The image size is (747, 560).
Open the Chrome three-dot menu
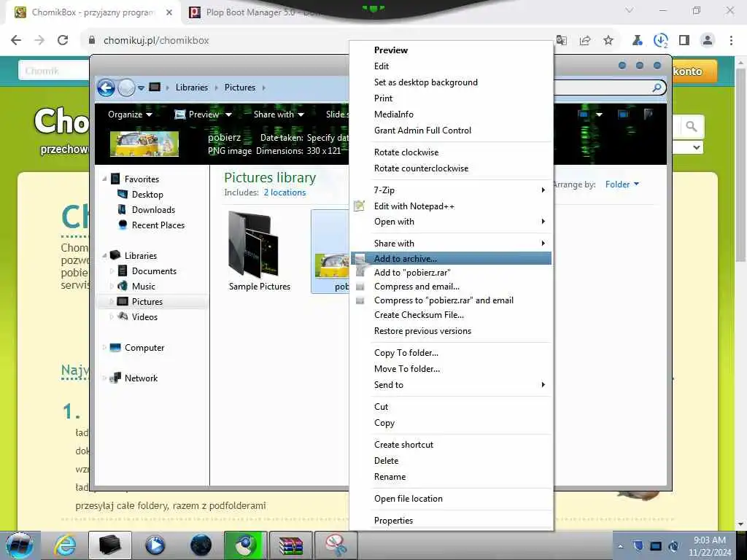(731, 41)
